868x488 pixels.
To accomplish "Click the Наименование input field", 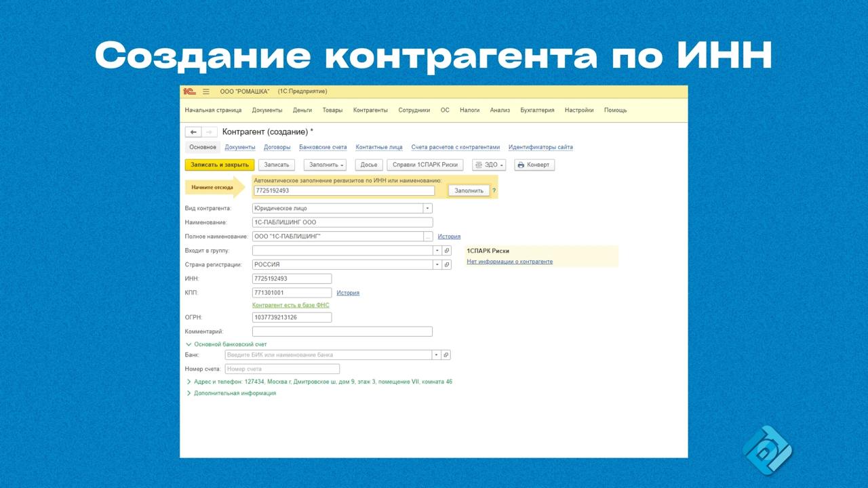I will click(x=342, y=222).
